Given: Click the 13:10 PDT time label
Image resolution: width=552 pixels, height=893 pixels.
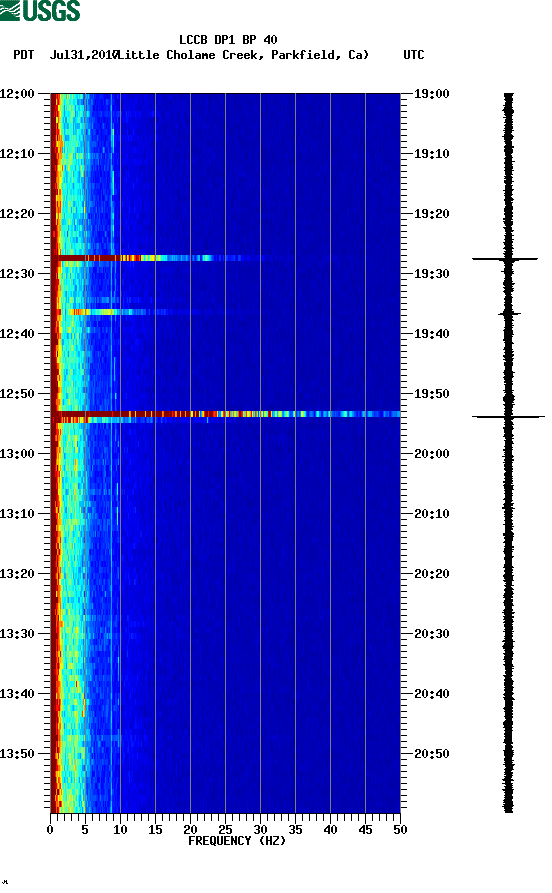Looking at the screenshot, I should pos(17,514).
